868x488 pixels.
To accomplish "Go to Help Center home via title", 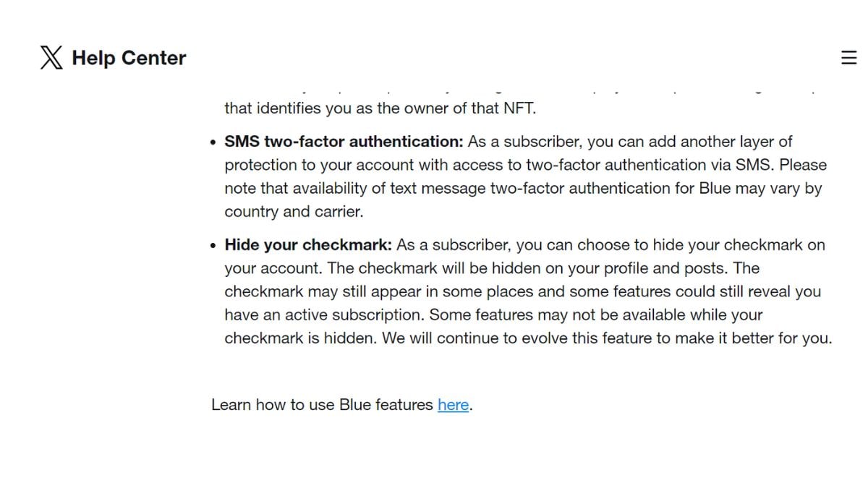I will click(x=129, y=58).
